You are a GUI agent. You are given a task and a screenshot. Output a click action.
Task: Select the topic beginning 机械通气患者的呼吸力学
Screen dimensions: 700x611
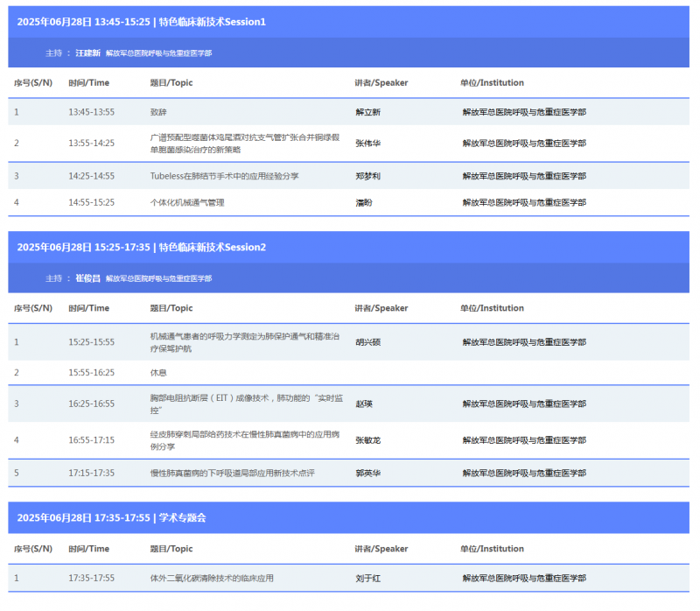click(x=245, y=342)
